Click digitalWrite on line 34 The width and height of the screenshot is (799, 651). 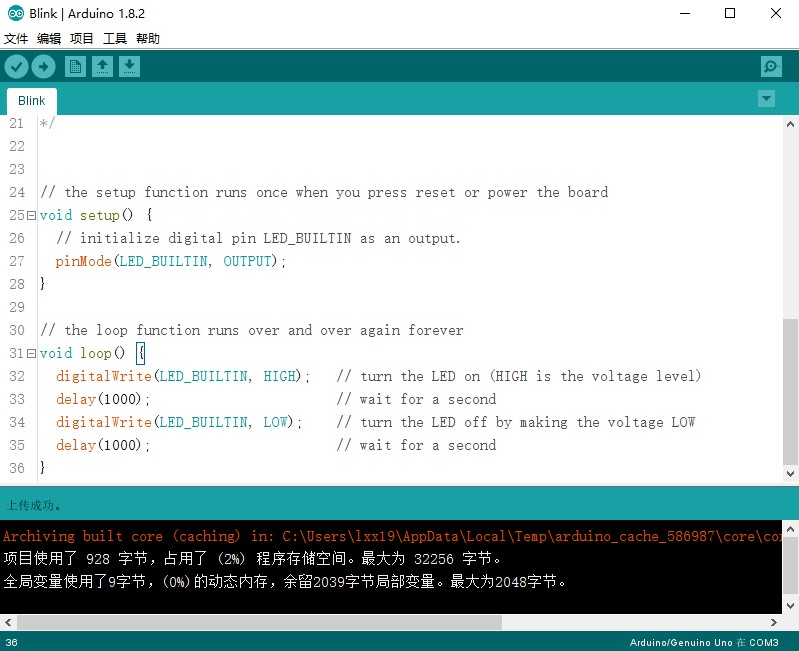[104, 422]
